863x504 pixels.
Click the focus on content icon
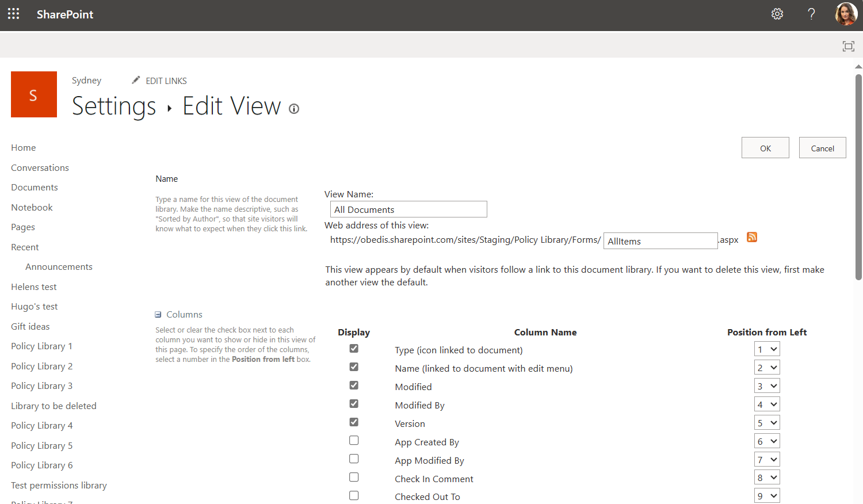[x=848, y=46]
